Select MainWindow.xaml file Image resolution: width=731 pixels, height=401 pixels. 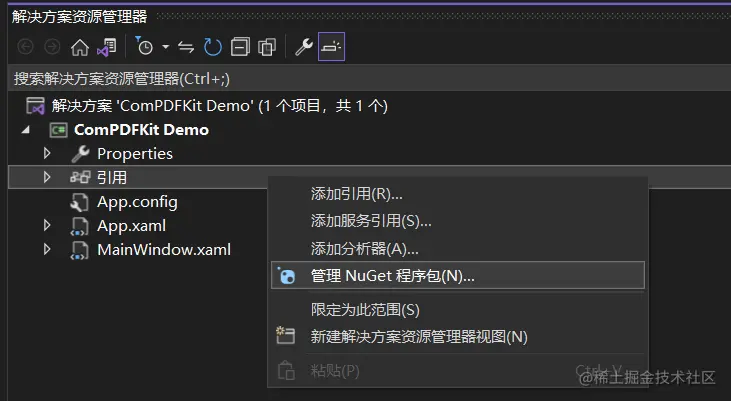[164, 249]
